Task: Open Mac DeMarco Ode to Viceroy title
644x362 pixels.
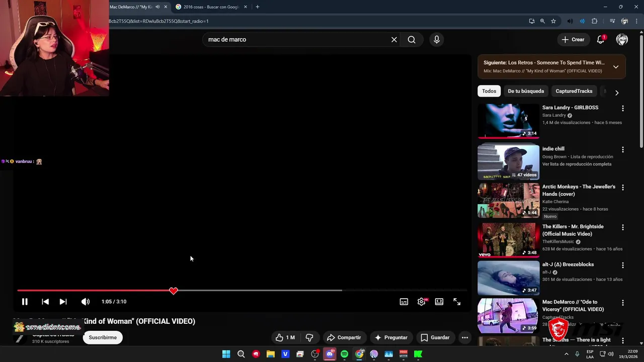Action: point(573,306)
